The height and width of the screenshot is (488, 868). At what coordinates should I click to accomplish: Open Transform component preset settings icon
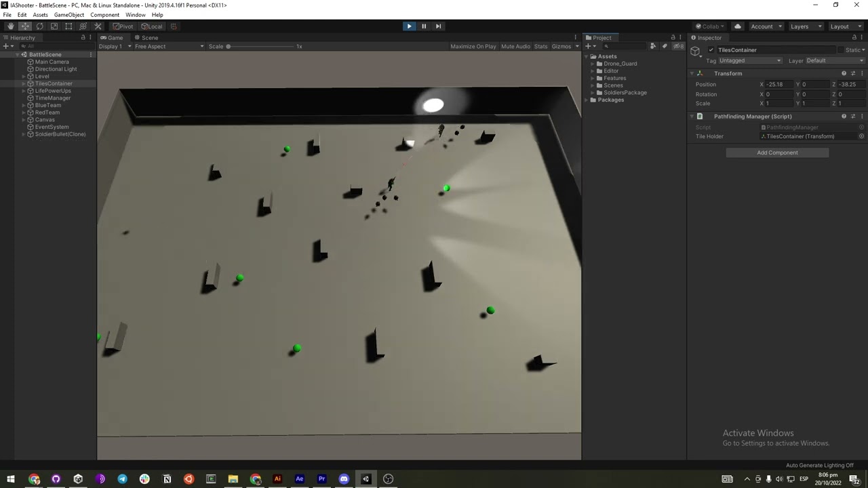pos(853,73)
